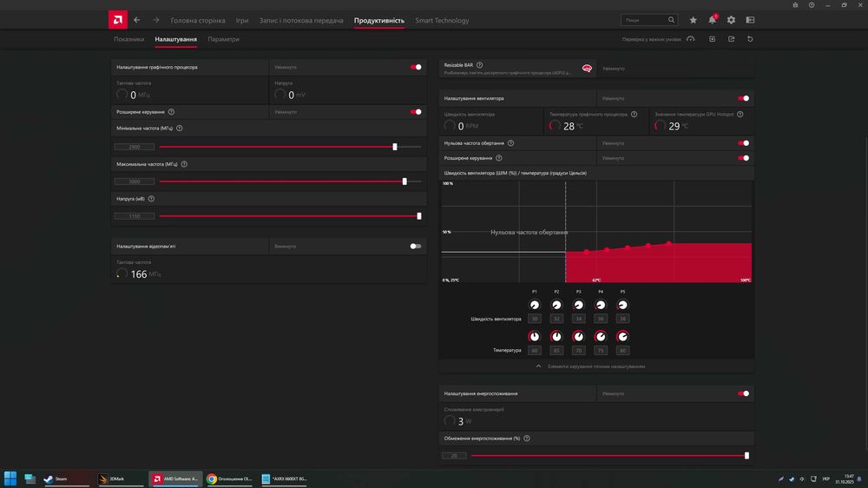Image resolution: width=868 pixels, height=488 pixels.
Task: Open Запис і потокова передача tab
Action: [301, 21]
